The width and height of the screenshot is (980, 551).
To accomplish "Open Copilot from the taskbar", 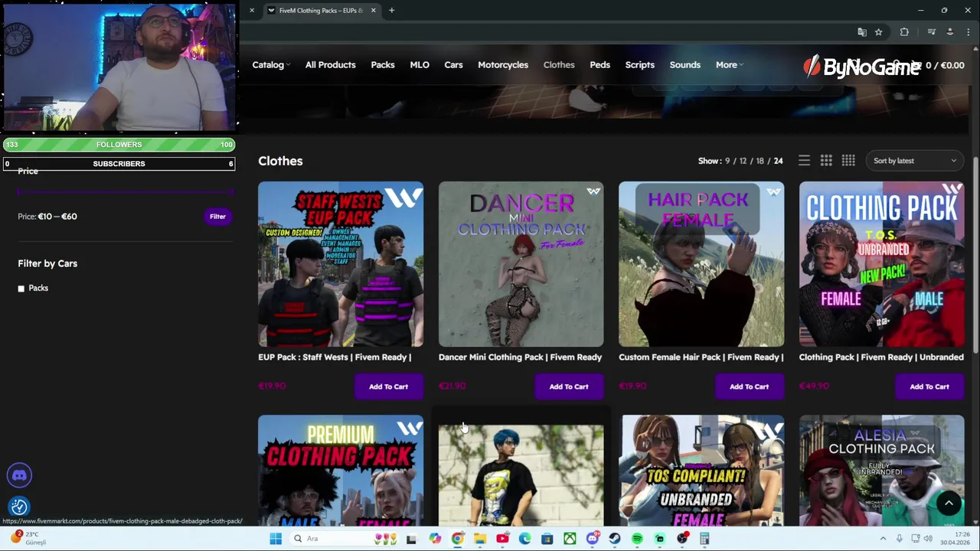I will (435, 539).
